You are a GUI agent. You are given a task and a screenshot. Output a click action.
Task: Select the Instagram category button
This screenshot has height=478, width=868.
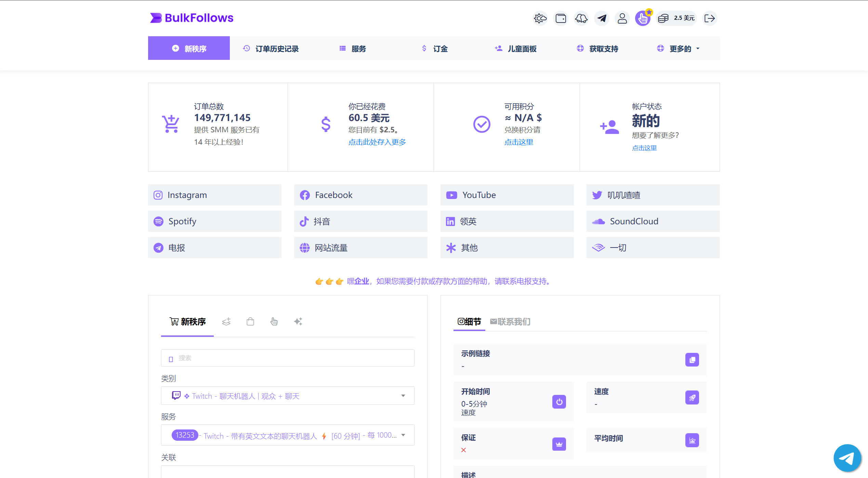point(215,195)
